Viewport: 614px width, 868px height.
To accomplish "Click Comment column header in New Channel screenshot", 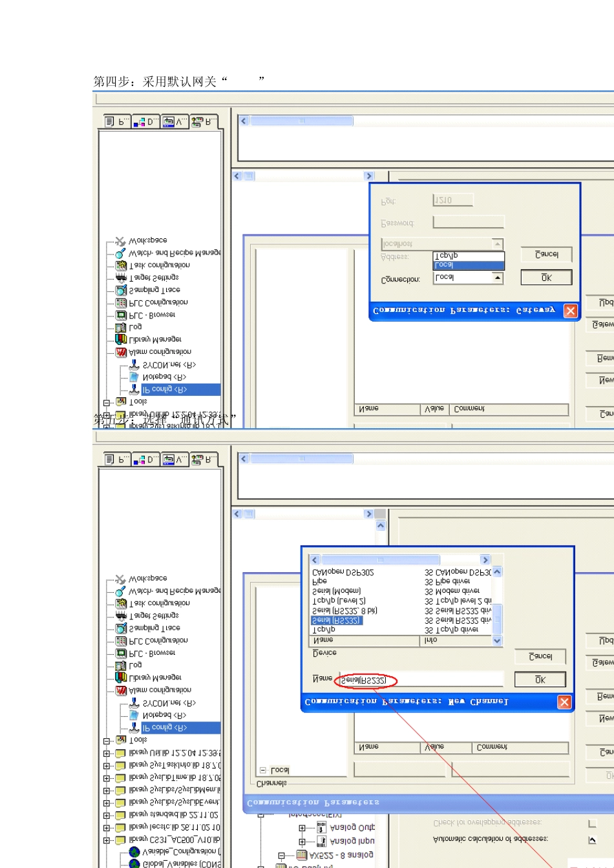I will point(520,747).
